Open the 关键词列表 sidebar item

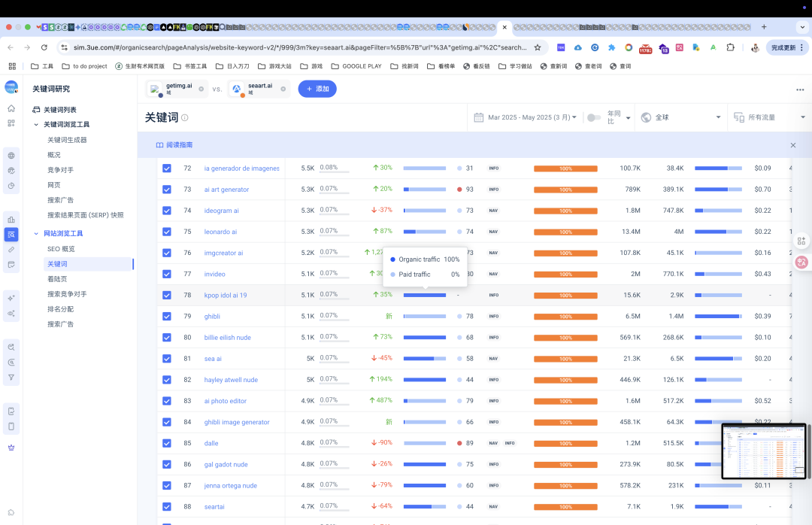(54, 110)
